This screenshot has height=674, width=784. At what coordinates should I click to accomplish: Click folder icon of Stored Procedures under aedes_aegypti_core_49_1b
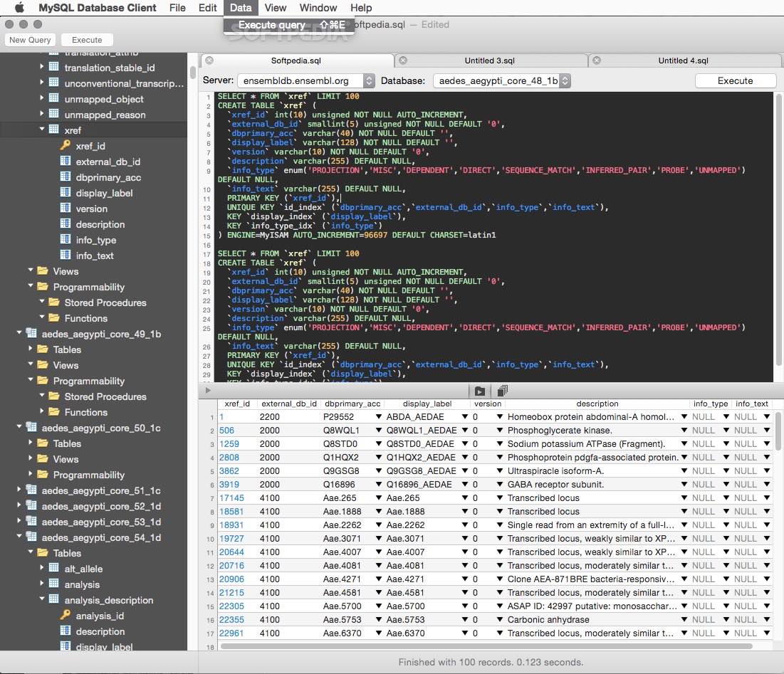[54, 396]
